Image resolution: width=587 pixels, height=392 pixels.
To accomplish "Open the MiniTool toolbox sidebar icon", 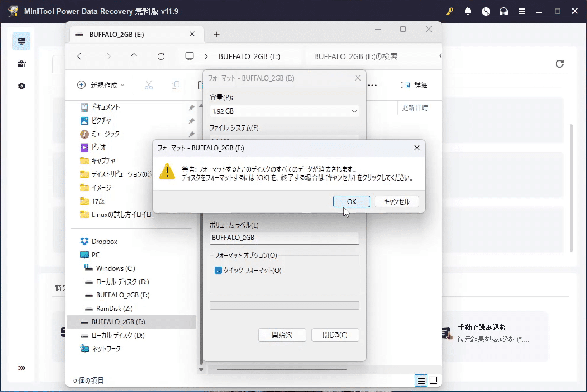I will (21, 64).
